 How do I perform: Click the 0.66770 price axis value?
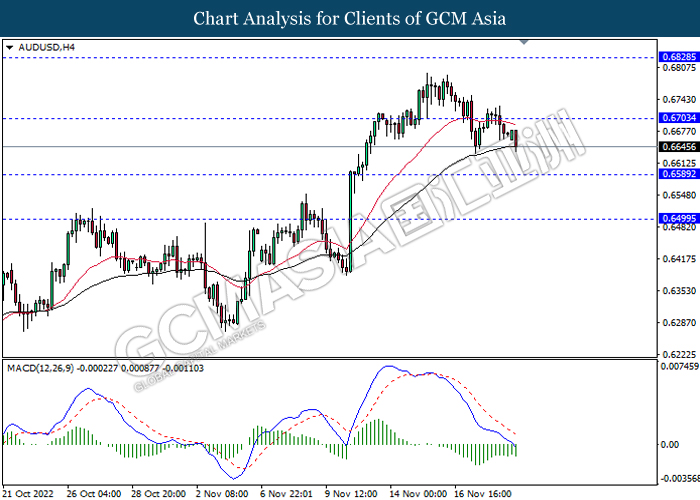[x=679, y=131]
